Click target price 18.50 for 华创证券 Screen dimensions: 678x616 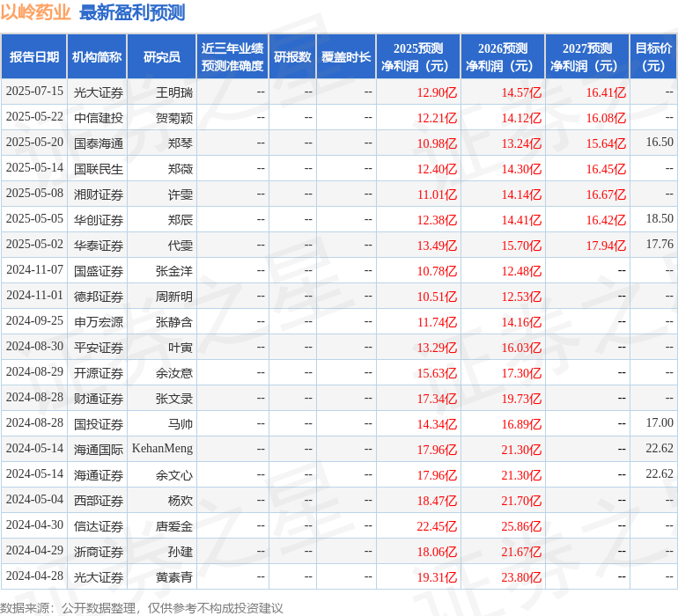[660, 219]
